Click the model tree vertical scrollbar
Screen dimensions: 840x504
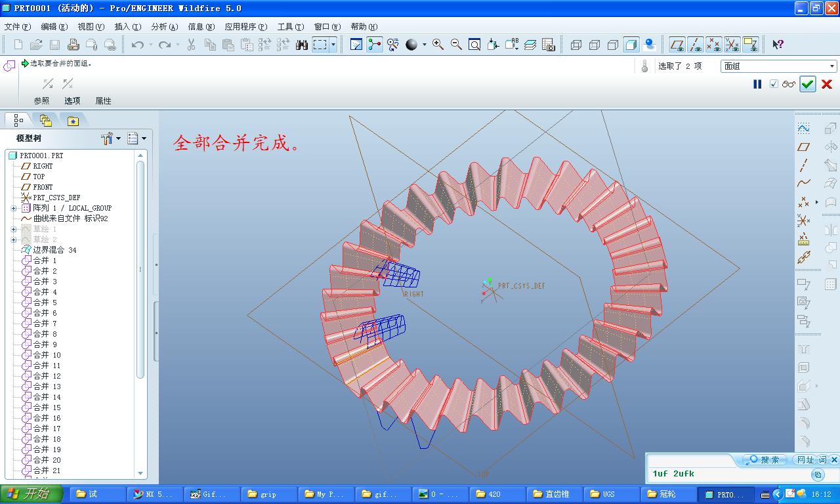pos(140,269)
